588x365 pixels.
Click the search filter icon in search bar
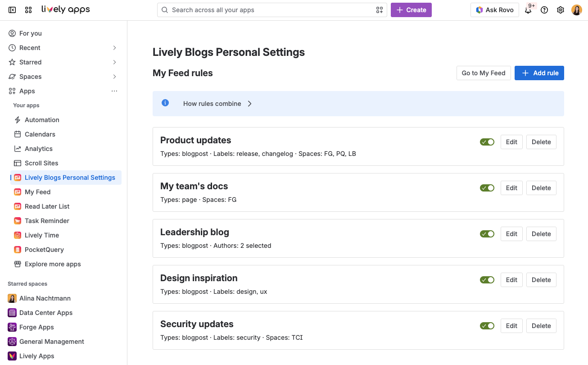point(380,10)
